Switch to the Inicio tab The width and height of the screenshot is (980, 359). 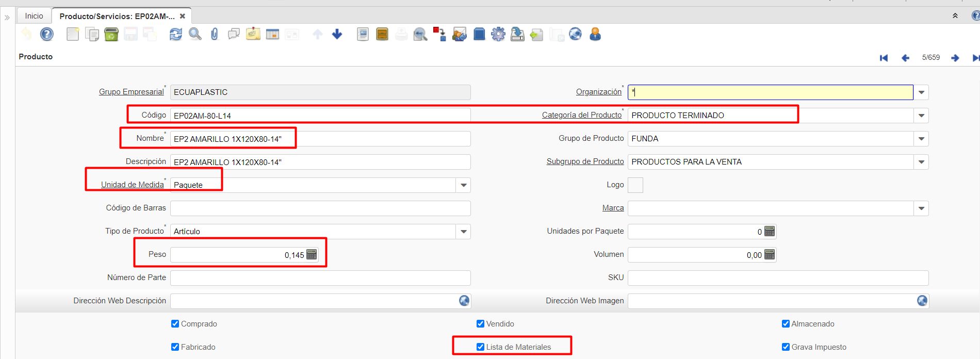click(34, 16)
